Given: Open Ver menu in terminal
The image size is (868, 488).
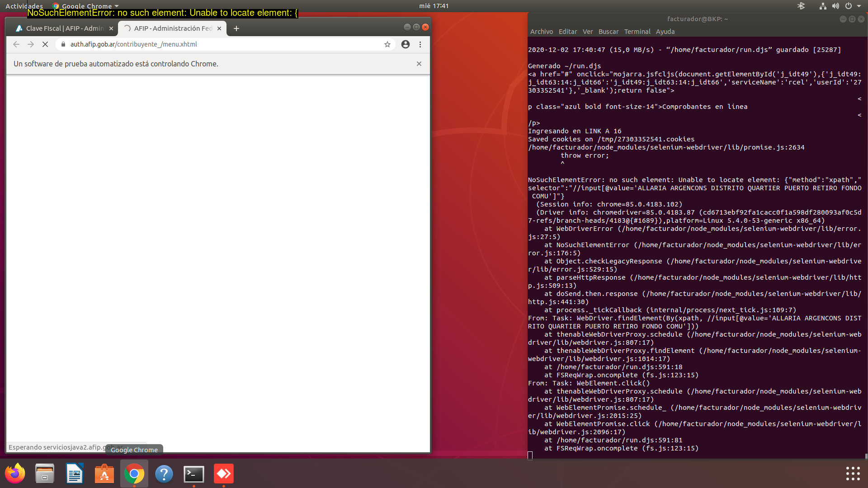Looking at the screenshot, I should point(588,32).
